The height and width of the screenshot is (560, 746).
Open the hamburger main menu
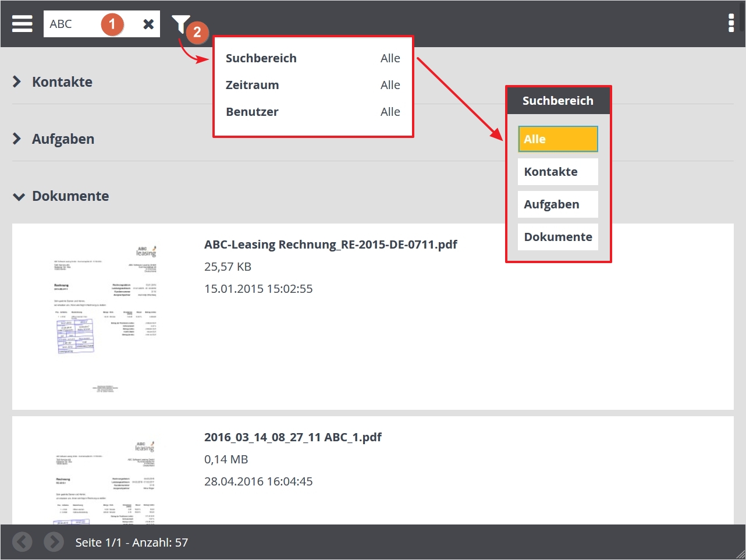pyautogui.click(x=22, y=24)
